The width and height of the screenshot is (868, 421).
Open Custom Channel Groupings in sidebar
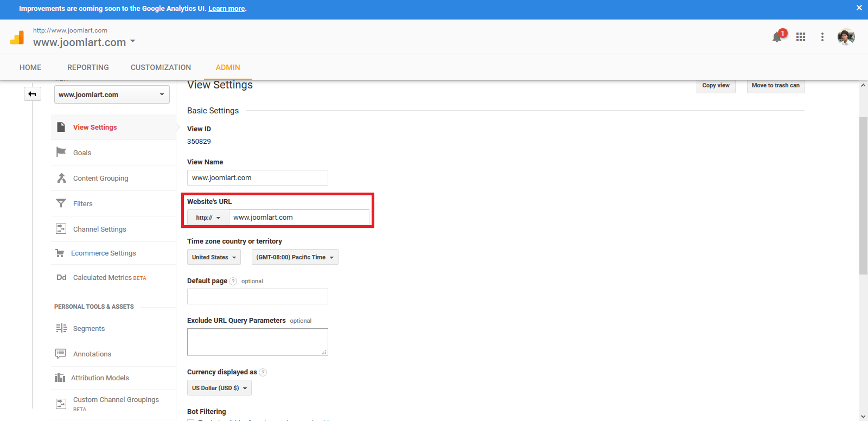pyautogui.click(x=116, y=399)
